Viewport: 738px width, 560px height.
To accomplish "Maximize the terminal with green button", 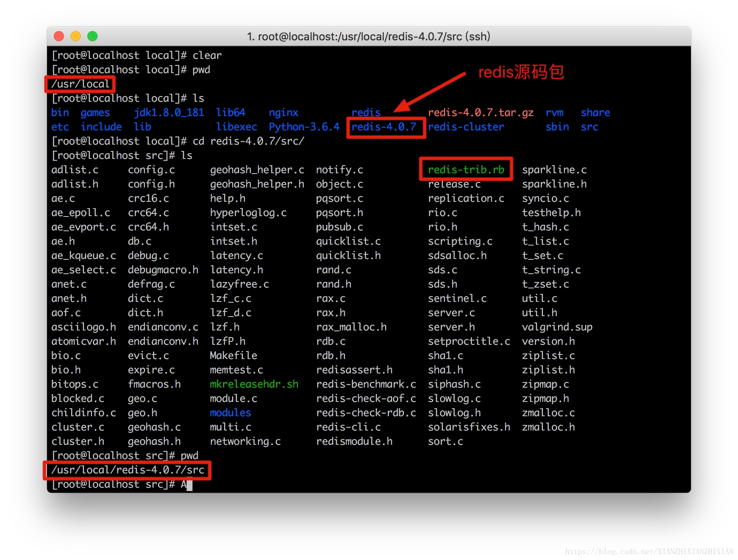I will (92, 36).
